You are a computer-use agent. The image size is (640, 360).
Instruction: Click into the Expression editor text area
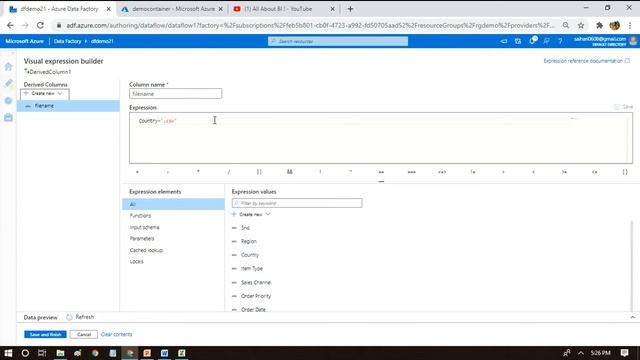(x=381, y=138)
